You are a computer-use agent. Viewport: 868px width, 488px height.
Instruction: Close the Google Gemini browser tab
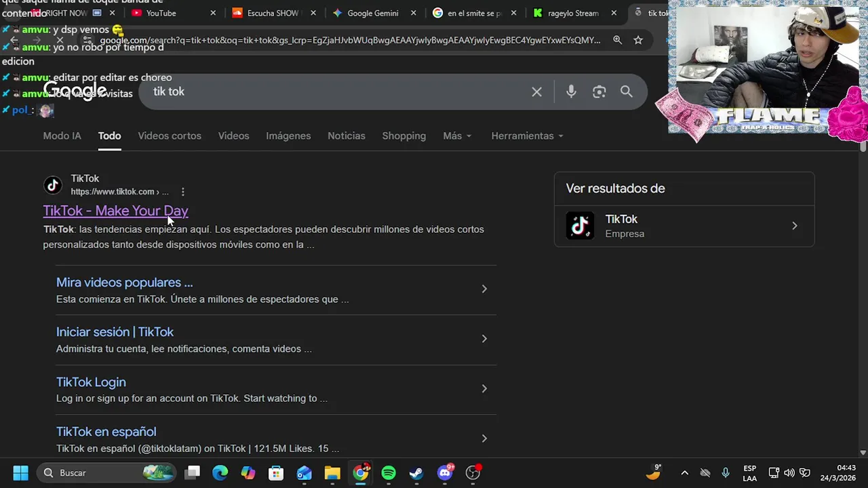tap(414, 13)
